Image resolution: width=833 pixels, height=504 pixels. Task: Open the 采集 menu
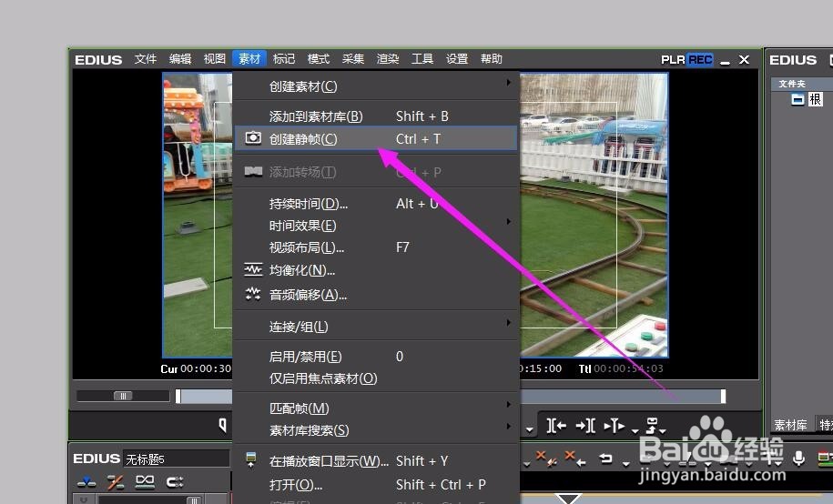tap(352, 59)
